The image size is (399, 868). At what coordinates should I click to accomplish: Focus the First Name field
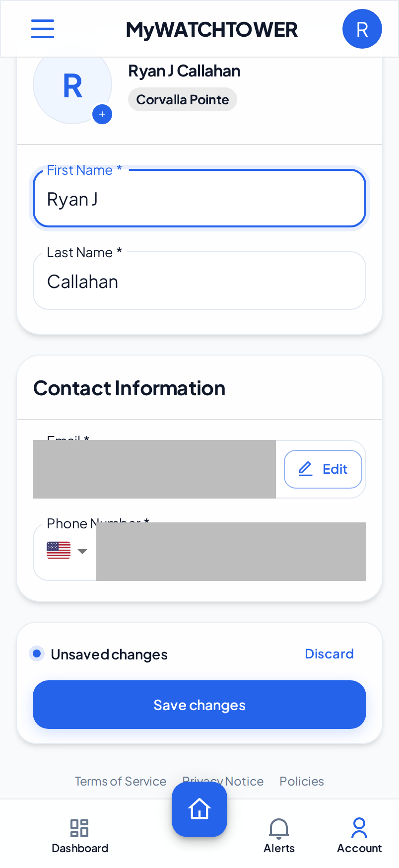click(x=199, y=199)
